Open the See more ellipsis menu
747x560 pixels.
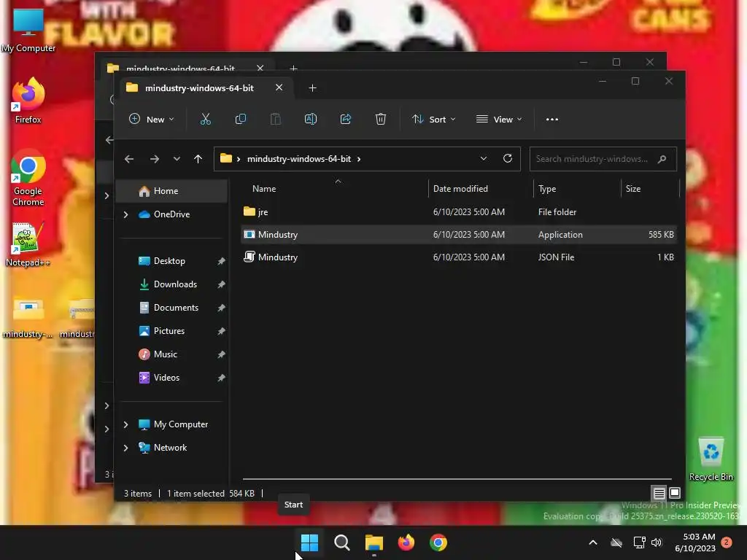552,119
